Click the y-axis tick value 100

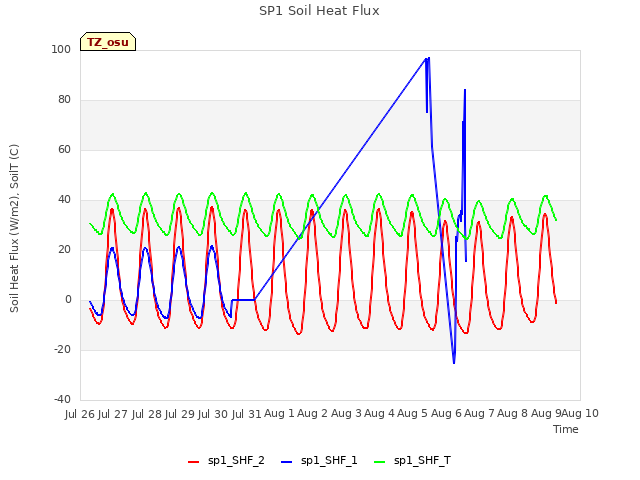pos(61,49)
